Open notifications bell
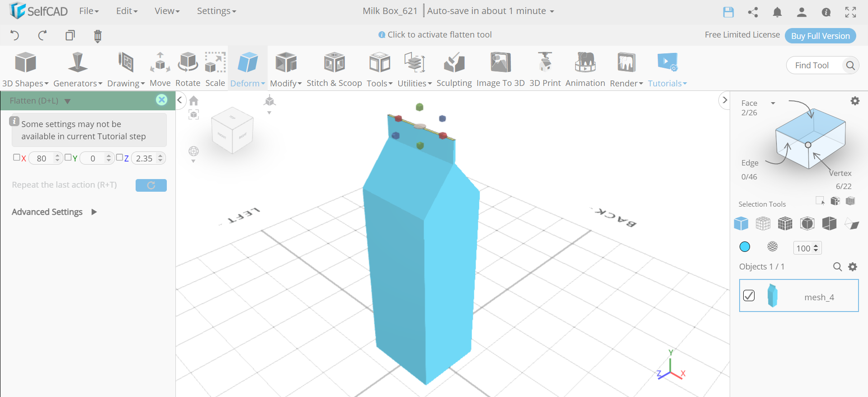 [777, 12]
